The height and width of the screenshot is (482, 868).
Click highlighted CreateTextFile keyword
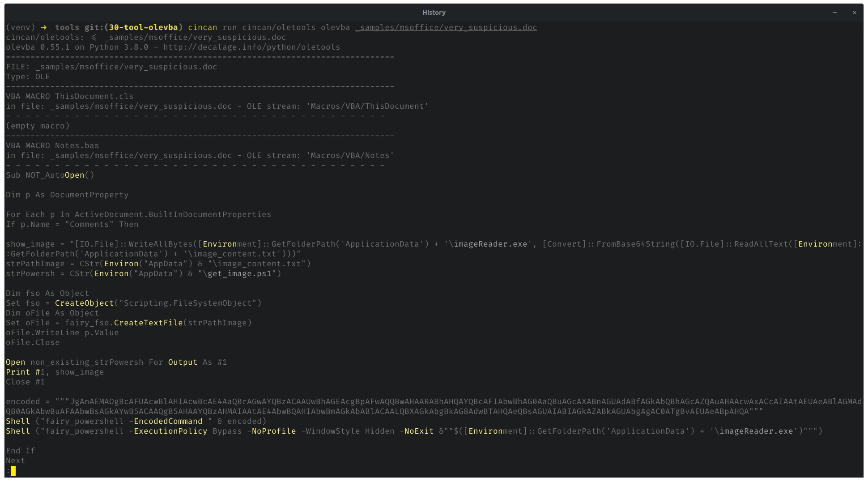[149, 323]
